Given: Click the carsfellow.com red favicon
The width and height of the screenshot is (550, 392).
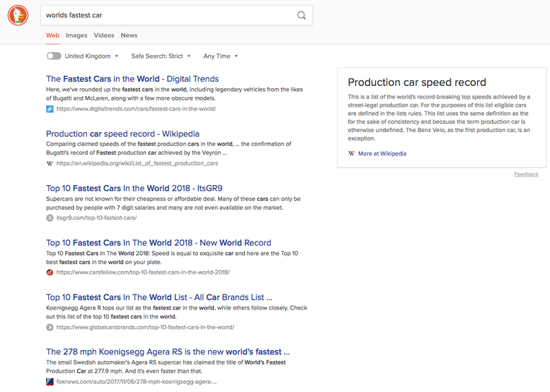Looking at the screenshot, I should 49,272.
